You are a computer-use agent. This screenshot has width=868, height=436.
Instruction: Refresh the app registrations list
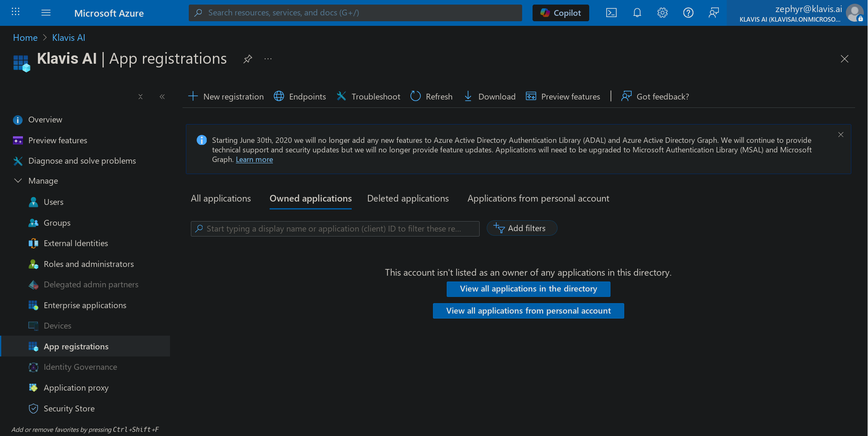pyautogui.click(x=431, y=96)
